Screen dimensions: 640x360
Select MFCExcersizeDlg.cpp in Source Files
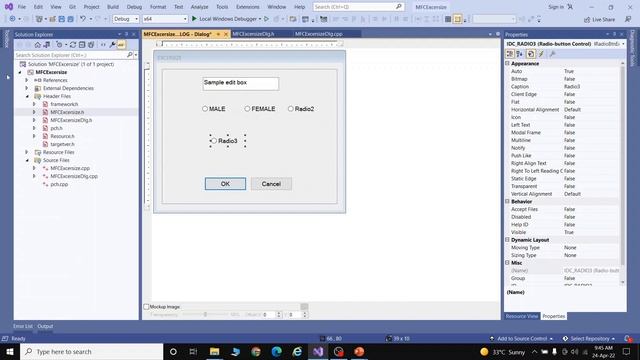click(74, 176)
